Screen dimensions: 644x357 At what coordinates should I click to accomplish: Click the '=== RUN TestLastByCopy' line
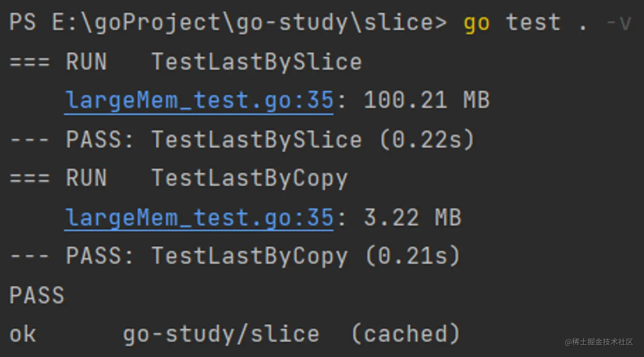tap(178, 179)
